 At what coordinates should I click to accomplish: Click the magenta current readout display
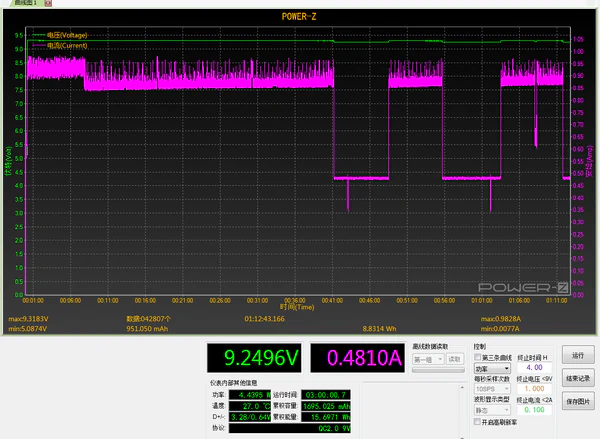(355, 358)
